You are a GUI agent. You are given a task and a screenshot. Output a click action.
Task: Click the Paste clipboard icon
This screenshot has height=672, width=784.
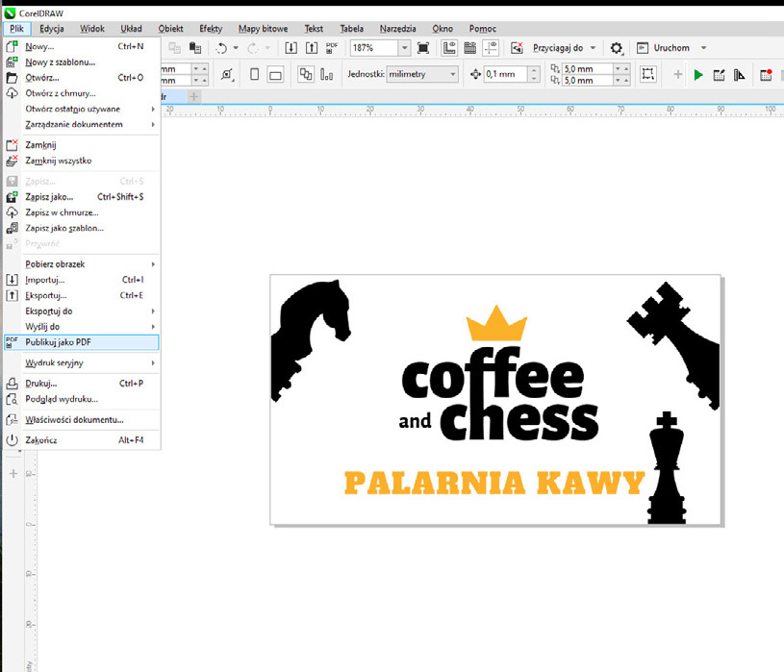(195, 48)
